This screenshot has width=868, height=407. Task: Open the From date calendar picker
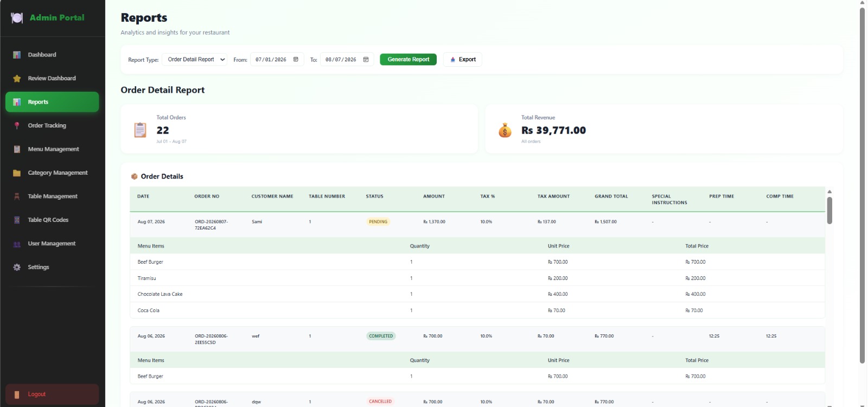point(296,60)
